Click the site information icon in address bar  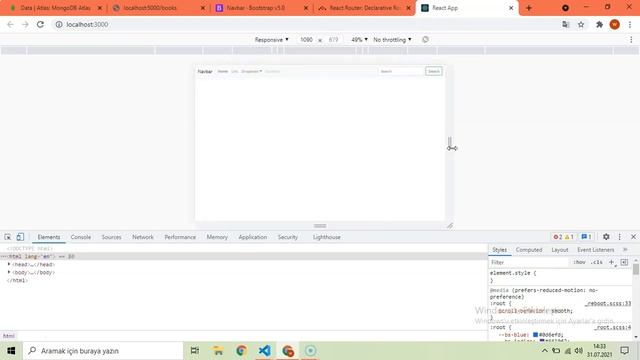[59, 24]
